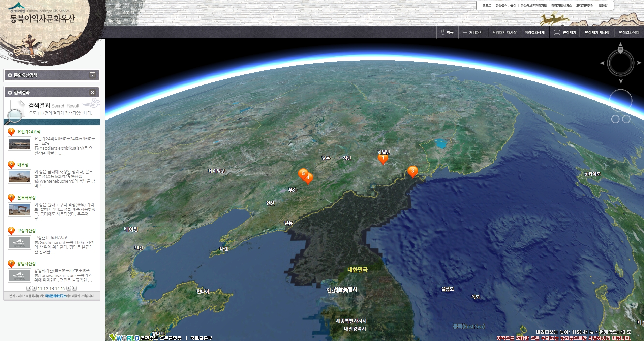Click the 고성자산성 placeholder thumbnail
644x341 pixels.
tap(20, 242)
